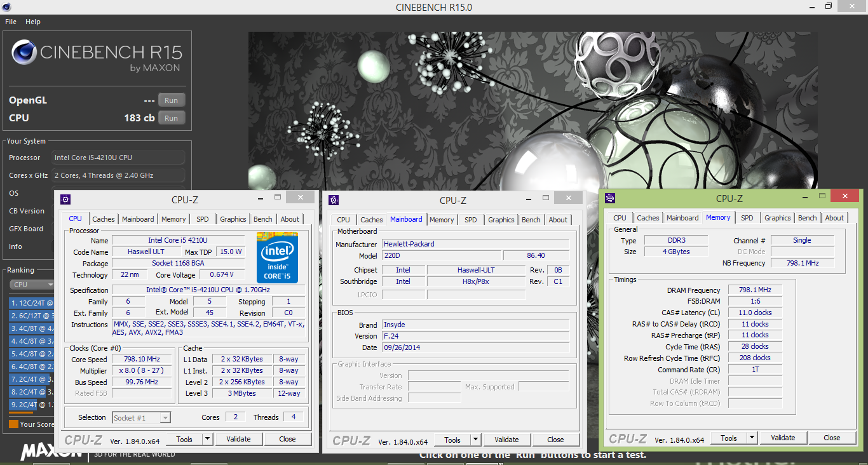Screen dimensions: 868x465
Task: Click Validate in first CPU-Z window
Action: [x=238, y=439]
